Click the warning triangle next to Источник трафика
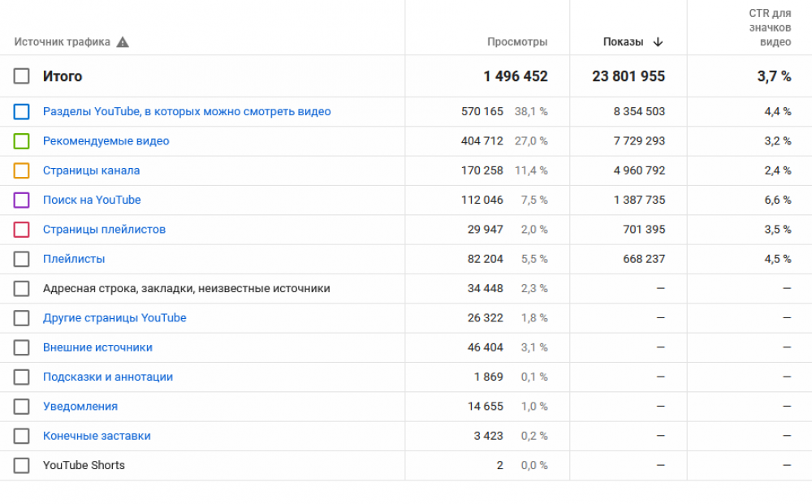812x504 pixels. pos(123,42)
